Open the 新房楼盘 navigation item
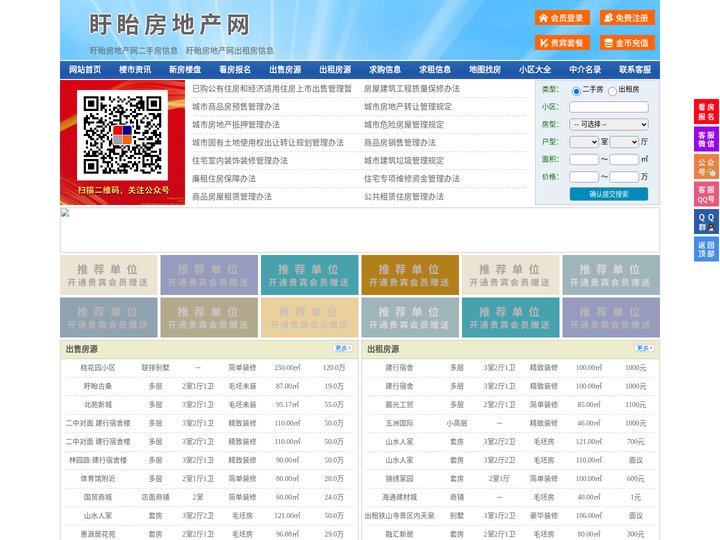720x540 pixels. click(185, 70)
